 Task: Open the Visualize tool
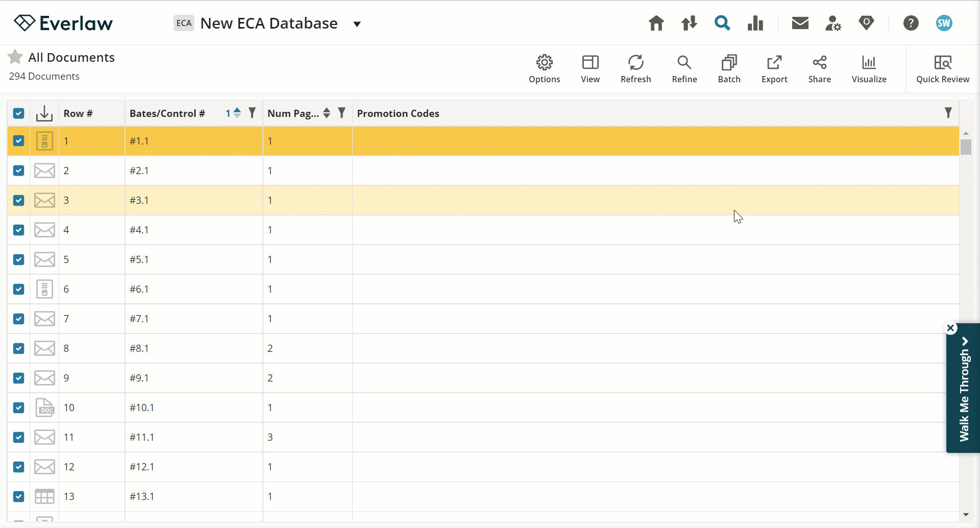pos(869,69)
